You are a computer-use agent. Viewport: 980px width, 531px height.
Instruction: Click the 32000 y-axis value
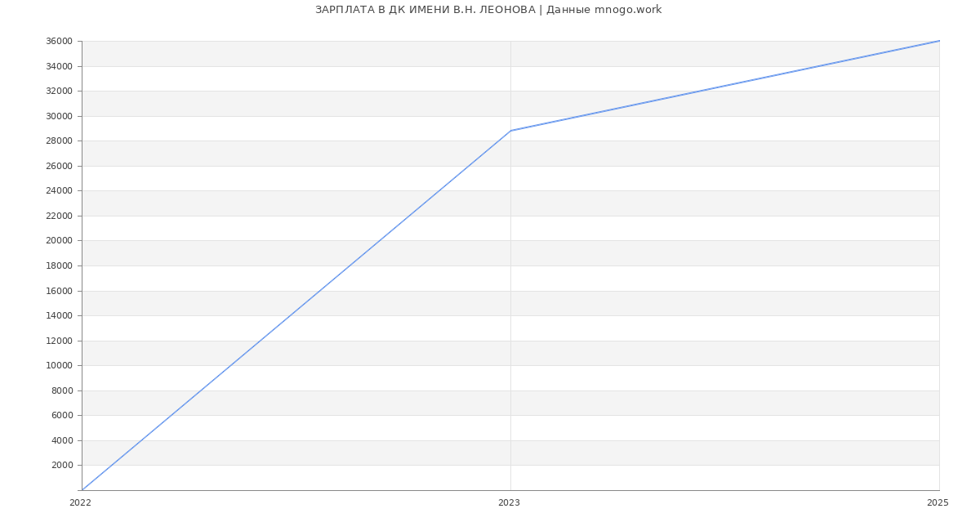coord(60,91)
